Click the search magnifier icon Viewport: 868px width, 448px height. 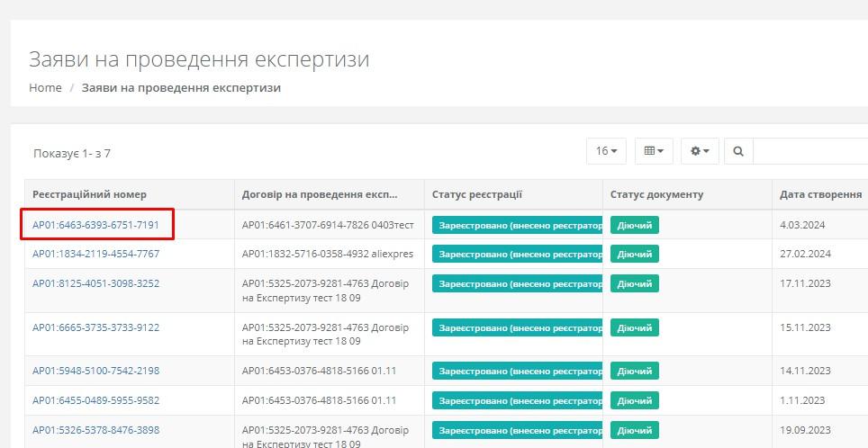[738, 151]
